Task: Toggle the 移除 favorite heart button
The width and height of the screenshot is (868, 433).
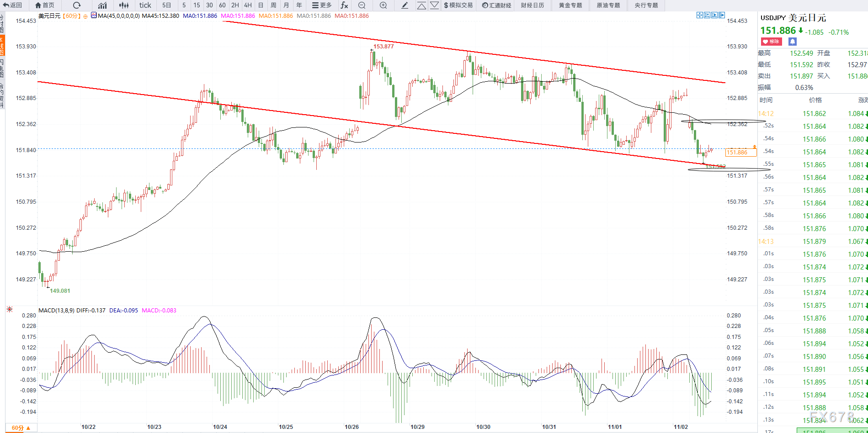Action: click(771, 42)
